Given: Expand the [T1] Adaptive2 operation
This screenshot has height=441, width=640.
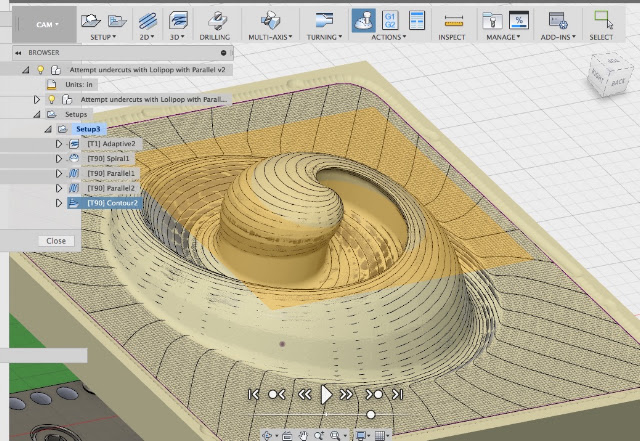Looking at the screenshot, I should tap(59, 144).
